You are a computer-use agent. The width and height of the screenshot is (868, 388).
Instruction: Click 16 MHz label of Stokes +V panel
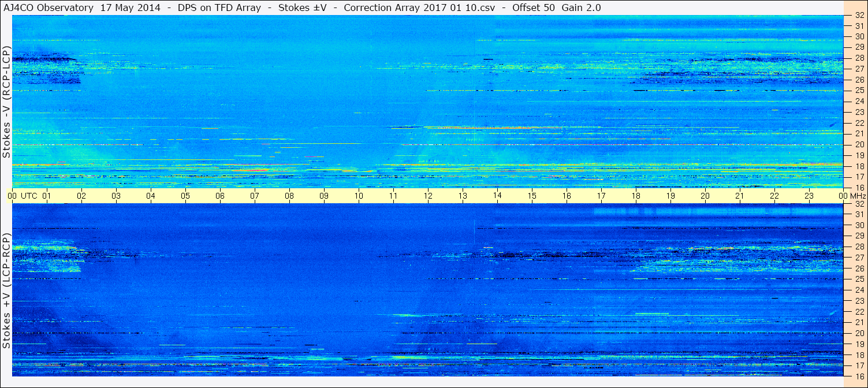(859, 376)
